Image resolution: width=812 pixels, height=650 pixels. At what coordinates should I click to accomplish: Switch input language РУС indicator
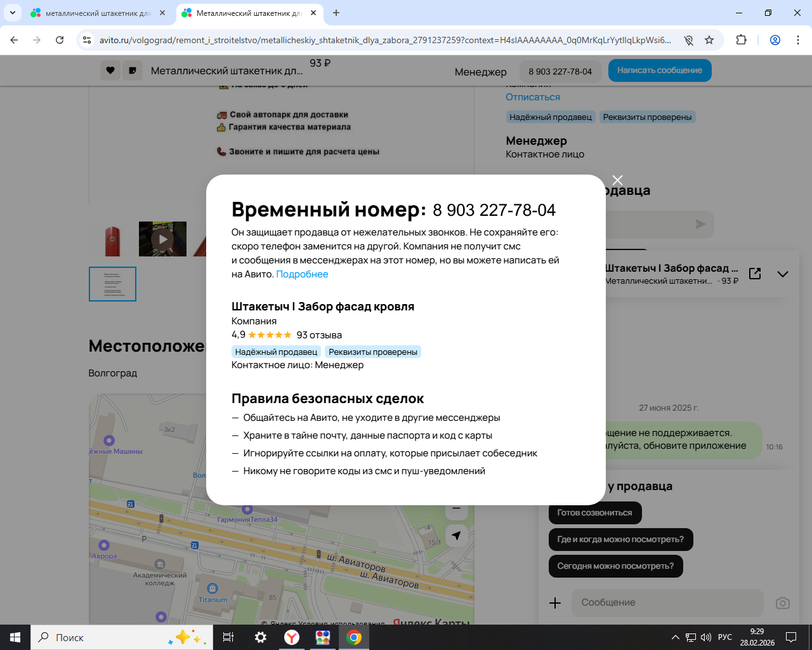[725, 637]
